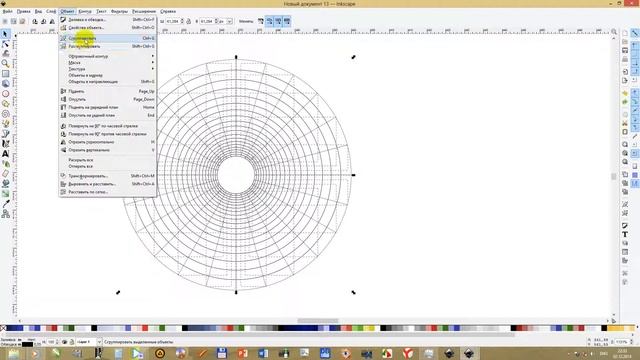Select the Rectangle tool
Screen dimensions: 640x360
pos(5,74)
